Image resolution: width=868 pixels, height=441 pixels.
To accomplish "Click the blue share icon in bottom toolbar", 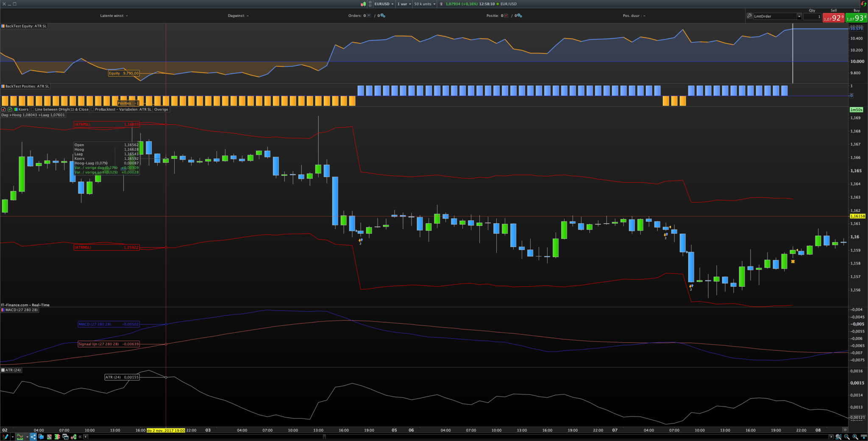I will 33,437.
